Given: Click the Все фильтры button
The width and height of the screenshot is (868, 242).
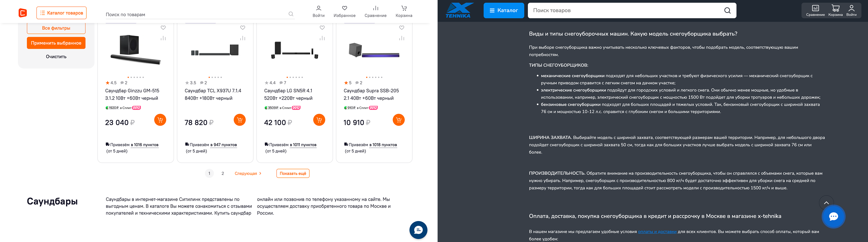Looking at the screenshot, I should coord(56,28).
